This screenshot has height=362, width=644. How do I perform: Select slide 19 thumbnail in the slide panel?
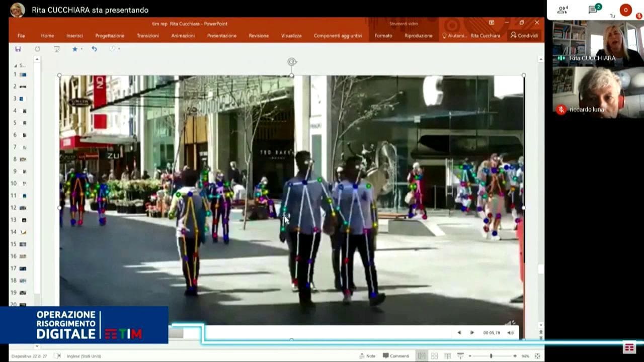click(x=23, y=293)
